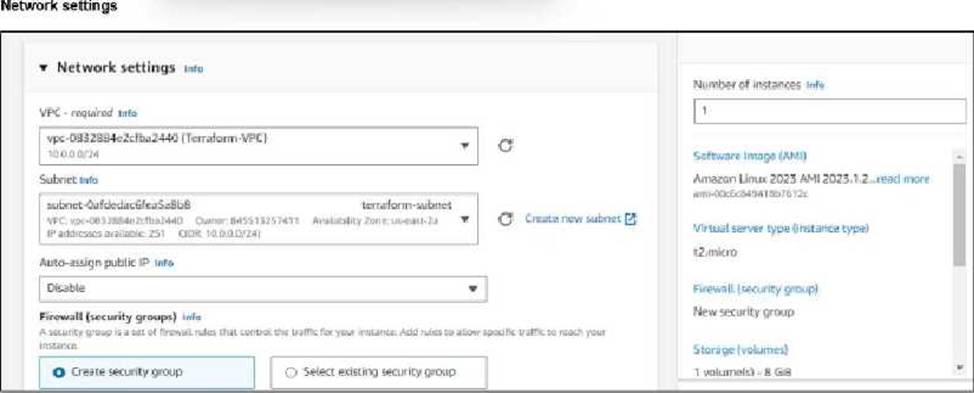The width and height of the screenshot is (974, 393).
Task: Open Info link beside Auto-assign public IP
Action: click(164, 263)
